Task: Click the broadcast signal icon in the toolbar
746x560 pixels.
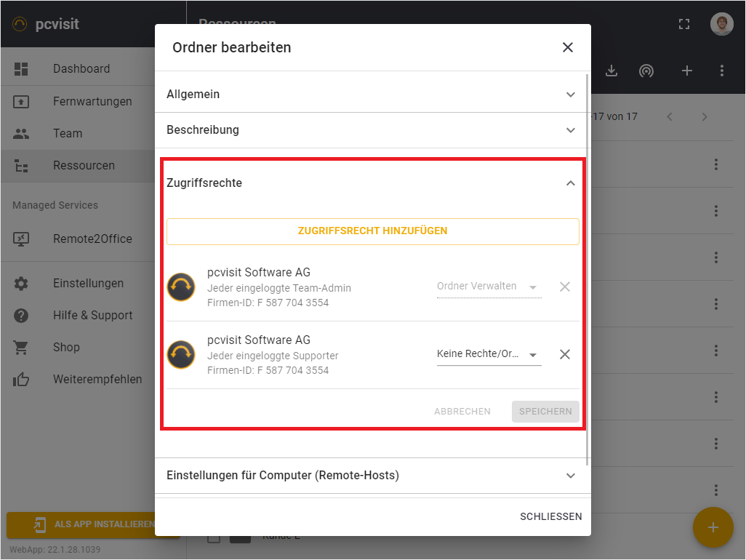Action: [646, 71]
